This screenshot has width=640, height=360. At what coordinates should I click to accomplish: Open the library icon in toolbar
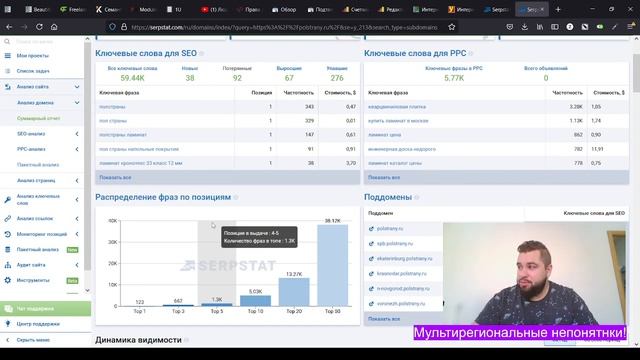540,27
